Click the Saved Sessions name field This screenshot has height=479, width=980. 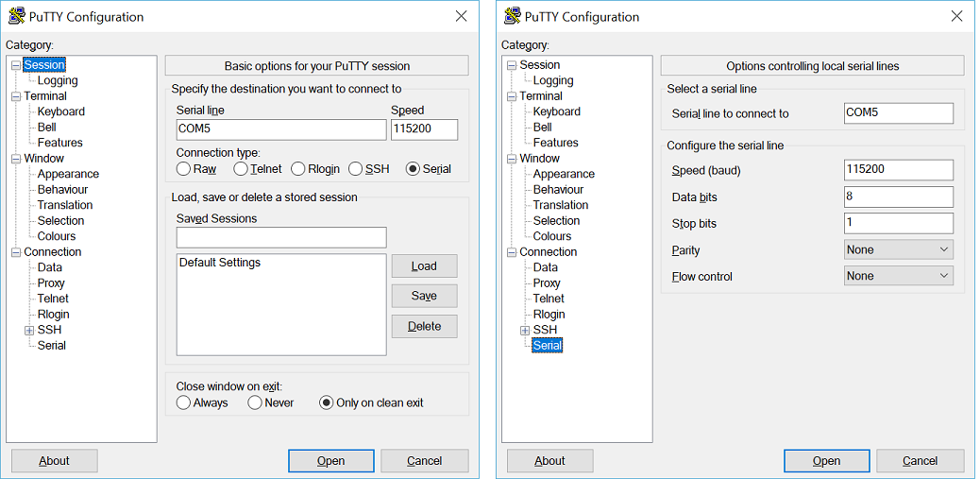[280, 237]
